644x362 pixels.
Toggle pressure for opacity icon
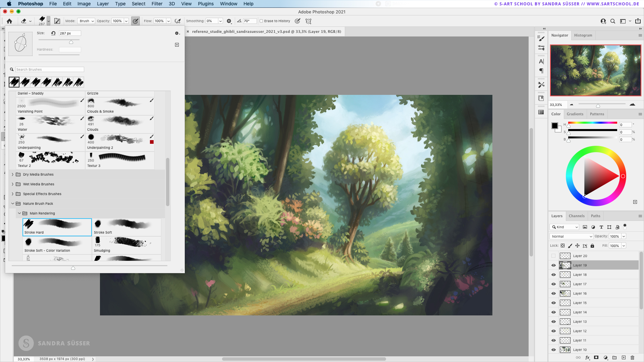pos(136,21)
